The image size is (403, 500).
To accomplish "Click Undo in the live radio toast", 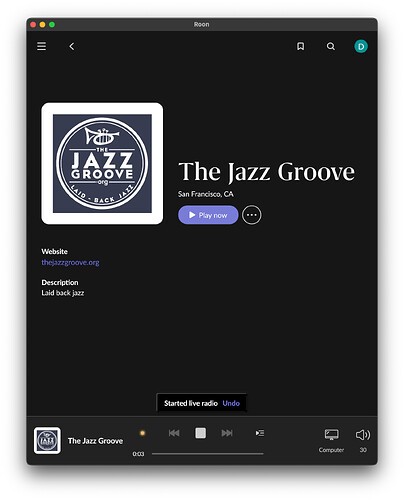I will click(231, 403).
